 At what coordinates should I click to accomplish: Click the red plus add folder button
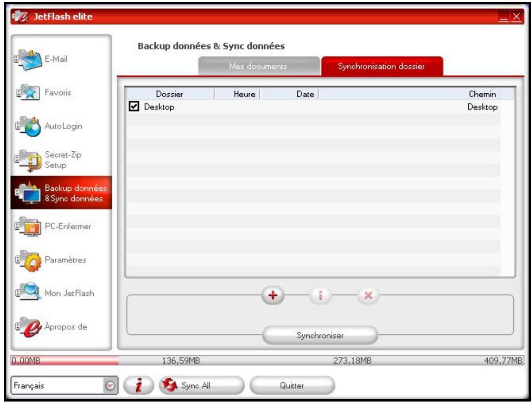[x=273, y=295]
